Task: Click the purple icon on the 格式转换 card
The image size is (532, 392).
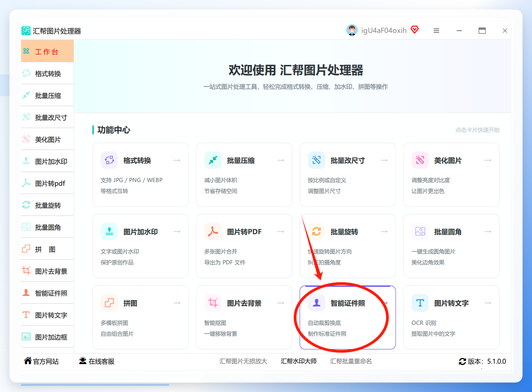Action: tap(109, 160)
